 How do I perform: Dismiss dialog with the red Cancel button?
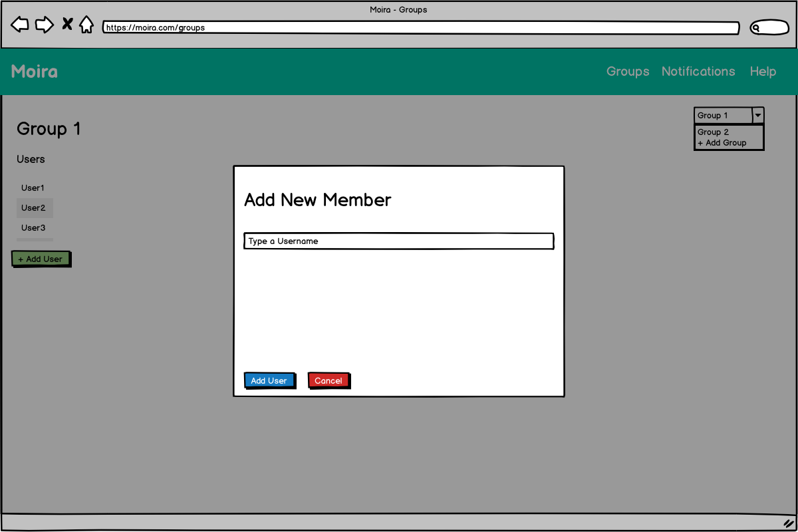pyautogui.click(x=329, y=380)
